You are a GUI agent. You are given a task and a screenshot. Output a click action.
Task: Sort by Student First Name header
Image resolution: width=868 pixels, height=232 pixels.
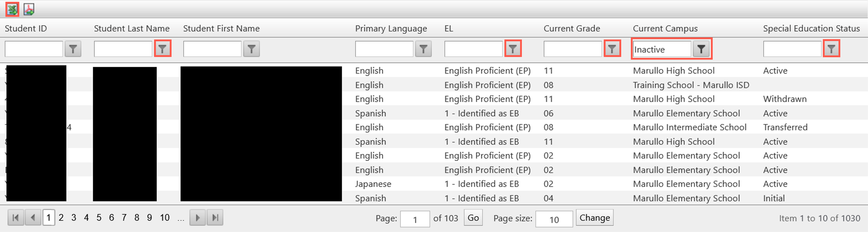(222, 29)
